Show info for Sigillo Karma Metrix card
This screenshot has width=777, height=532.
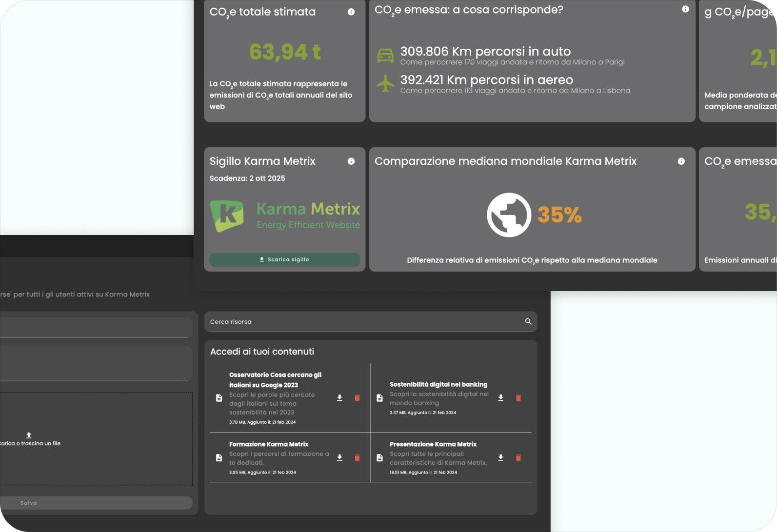point(351,161)
